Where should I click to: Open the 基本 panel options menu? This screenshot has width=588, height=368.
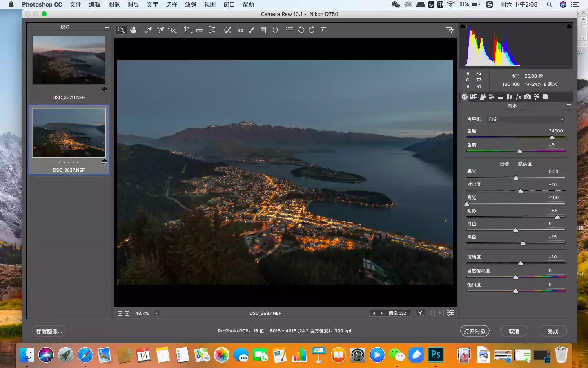click(569, 106)
